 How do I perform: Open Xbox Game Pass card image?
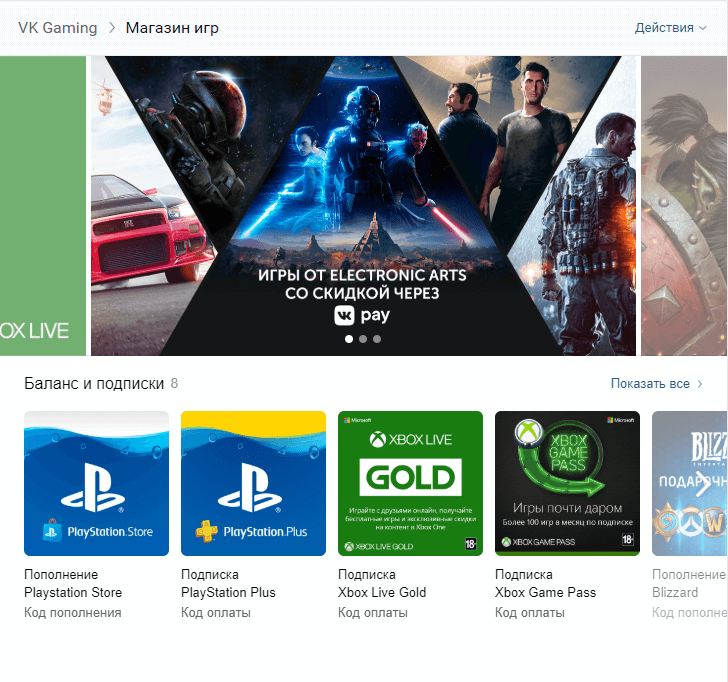567,483
